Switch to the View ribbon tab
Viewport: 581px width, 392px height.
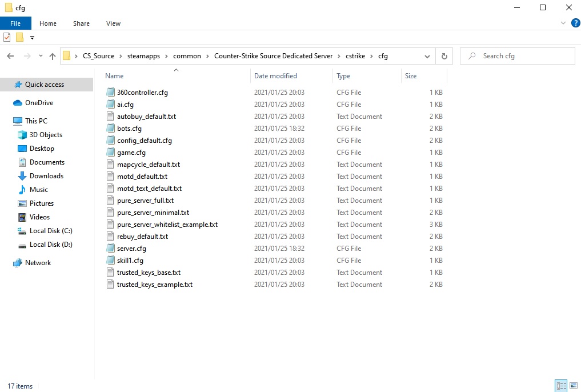[113, 23]
